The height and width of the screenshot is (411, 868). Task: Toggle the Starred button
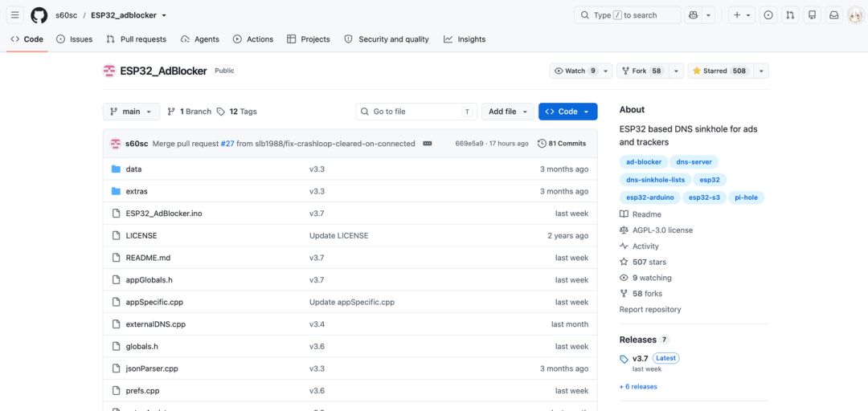click(720, 71)
